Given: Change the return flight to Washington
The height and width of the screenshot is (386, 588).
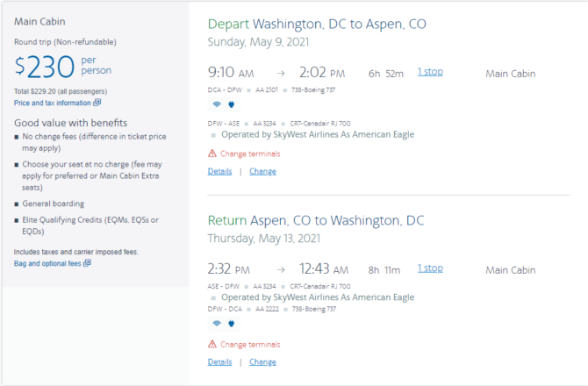Looking at the screenshot, I should [x=262, y=362].
